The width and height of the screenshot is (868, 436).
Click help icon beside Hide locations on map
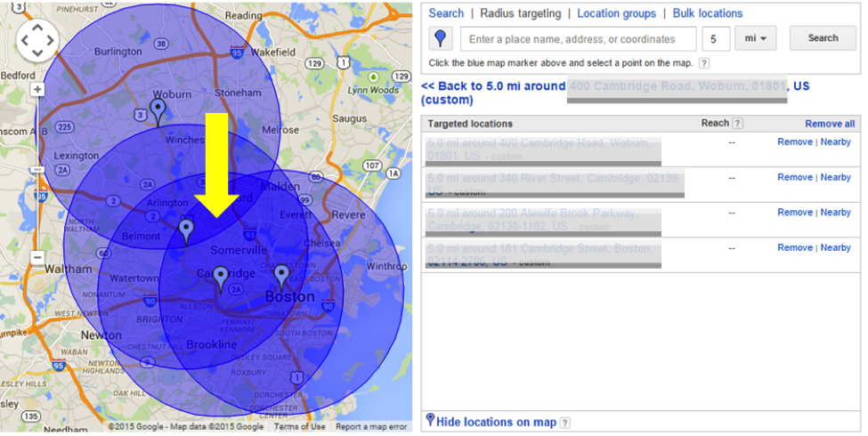point(565,423)
